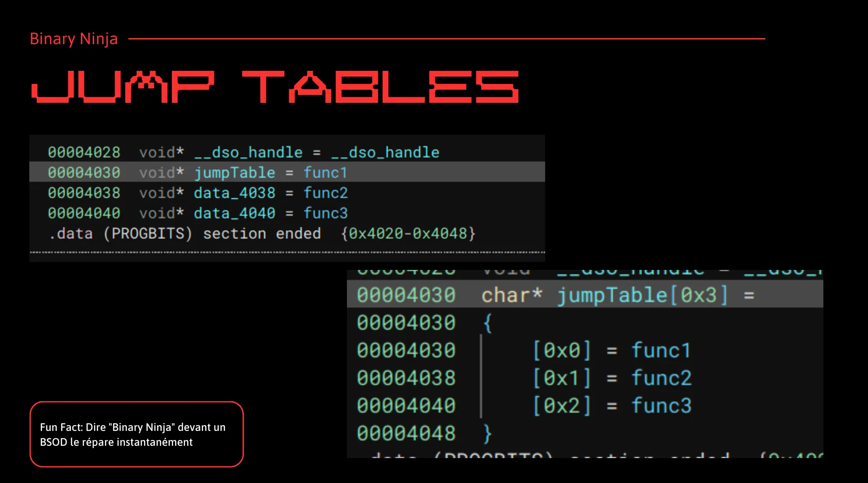The image size is (868, 483).
Task: Click address 00004040 in the top listing
Action: [x=84, y=213]
